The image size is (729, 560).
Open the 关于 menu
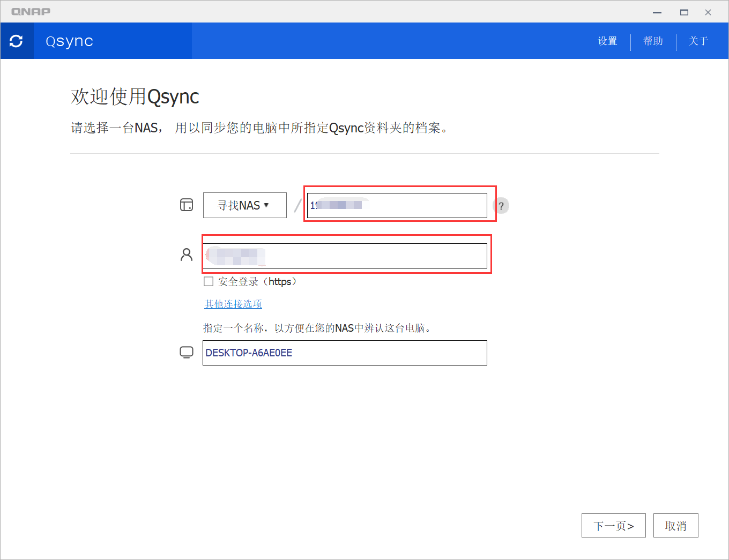tap(698, 41)
